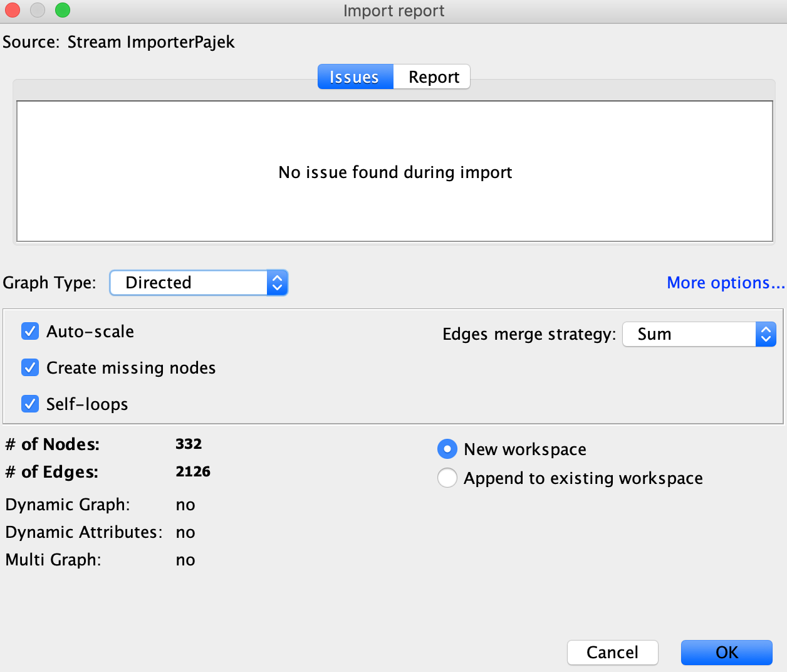Open the Report tab
The height and width of the screenshot is (672, 787).
(434, 77)
